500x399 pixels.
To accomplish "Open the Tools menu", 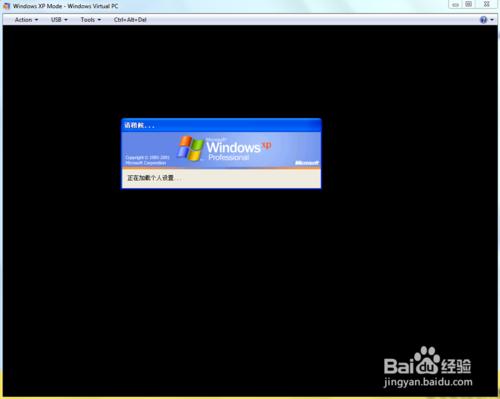I will (90, 20).
